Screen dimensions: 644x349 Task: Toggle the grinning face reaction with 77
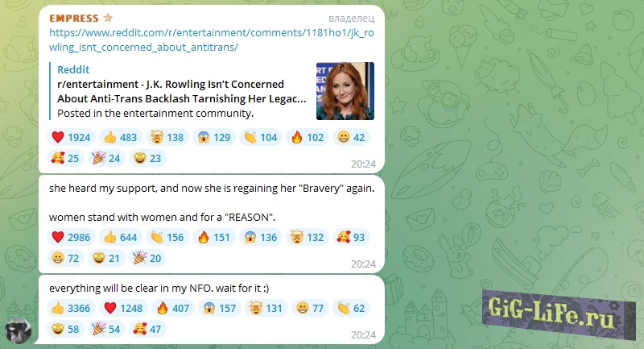tap(310, 309)
